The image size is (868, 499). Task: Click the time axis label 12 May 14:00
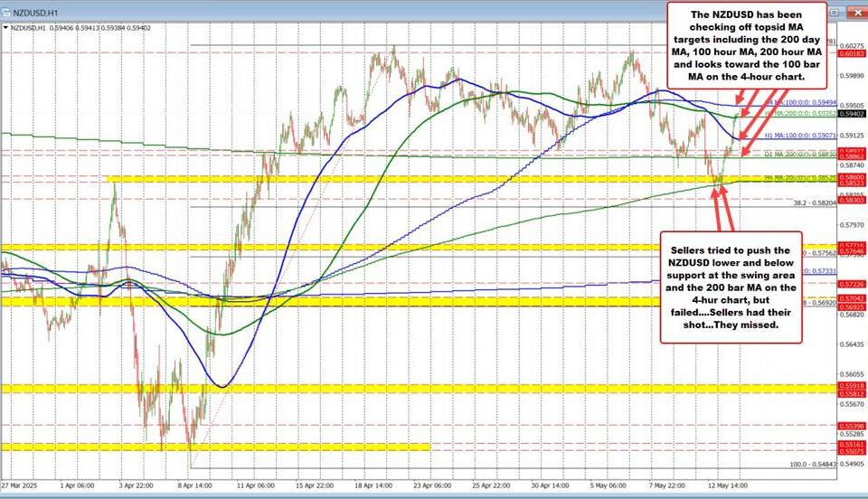(x=729, y=485)
